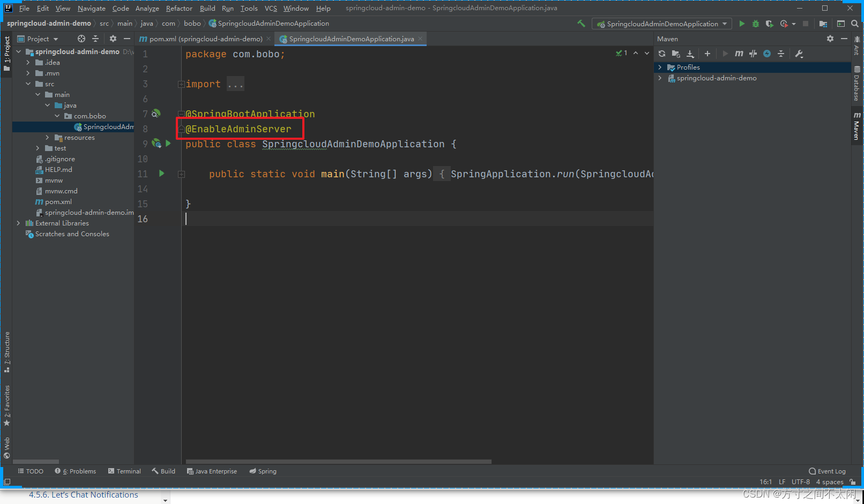Open the Navigate menu
The height and width of the screenshot is (504, 864).
click(x=91, y=8)
